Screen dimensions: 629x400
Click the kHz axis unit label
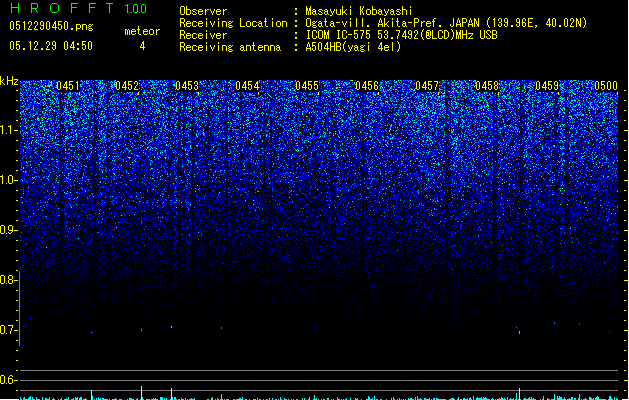click(x=9, y=81)
